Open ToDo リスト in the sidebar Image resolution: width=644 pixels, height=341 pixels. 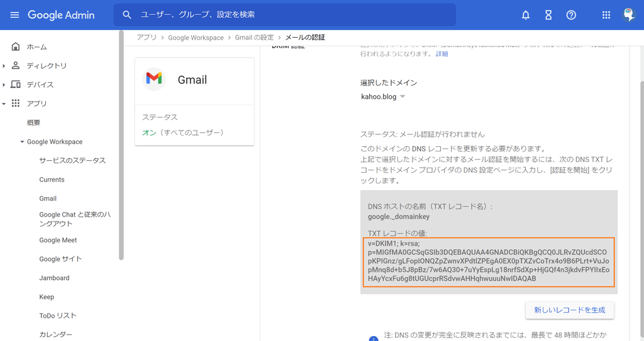point(58,315)
